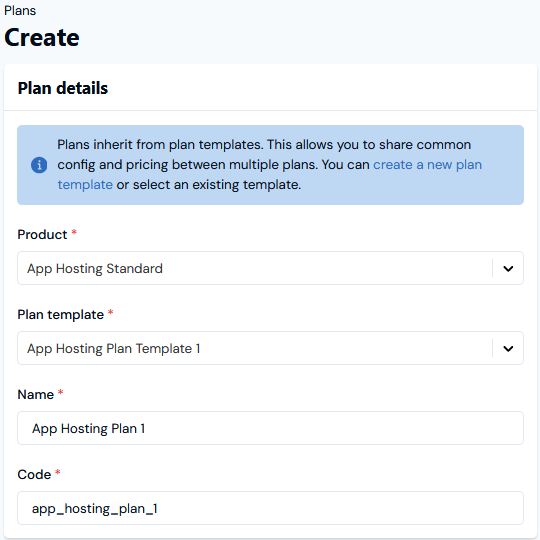Click the Plan template field label
Image resolution: width=540 pixels, height=540 pixels.
61,315
